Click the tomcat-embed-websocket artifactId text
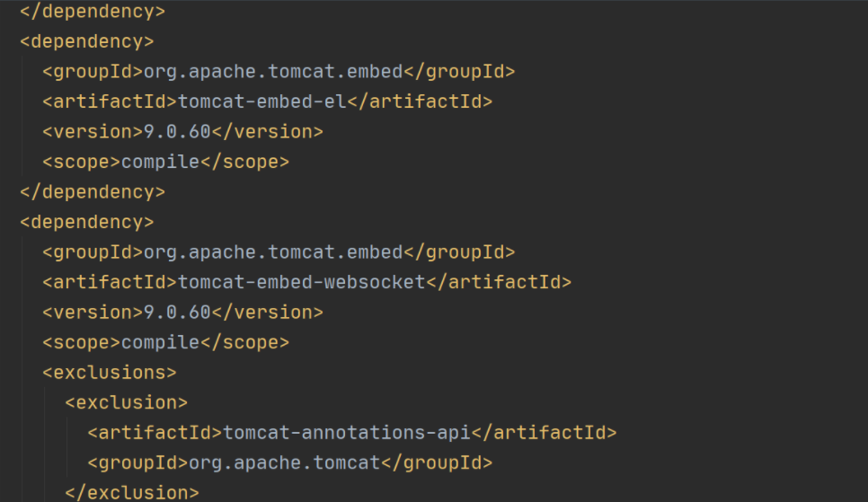 pos(301,282)
